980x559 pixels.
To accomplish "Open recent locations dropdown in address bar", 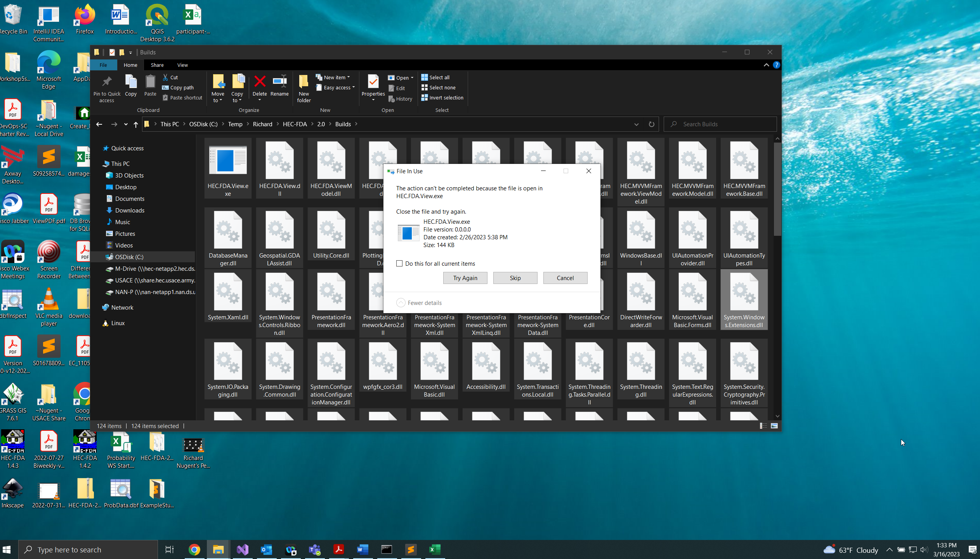I will [x=125, y=124].
